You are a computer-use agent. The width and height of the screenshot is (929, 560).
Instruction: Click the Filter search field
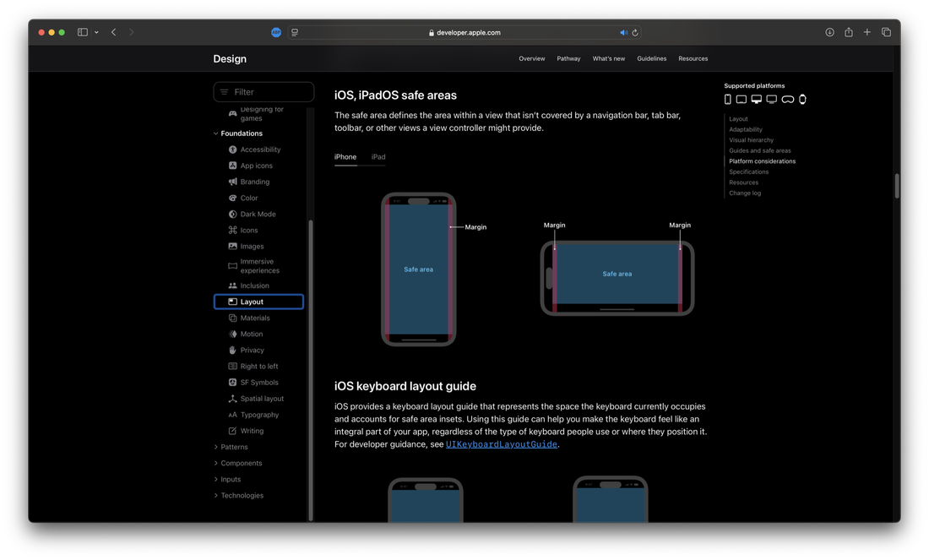(x=263, y=92)
